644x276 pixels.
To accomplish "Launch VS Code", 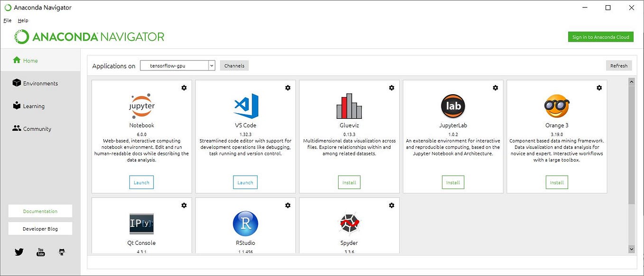I will coord(245,182).
